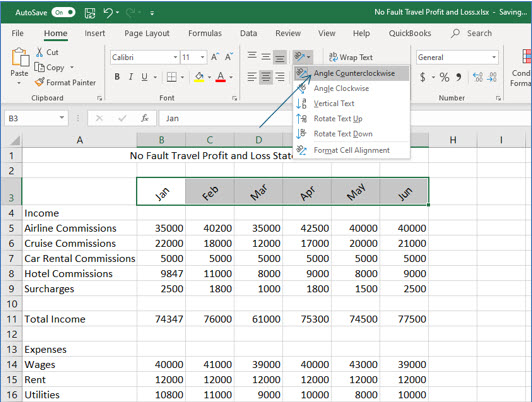Toggle Bottom Align icon
Image resolution: width=532 pixels, height=402 pixels.
[280, 57]
